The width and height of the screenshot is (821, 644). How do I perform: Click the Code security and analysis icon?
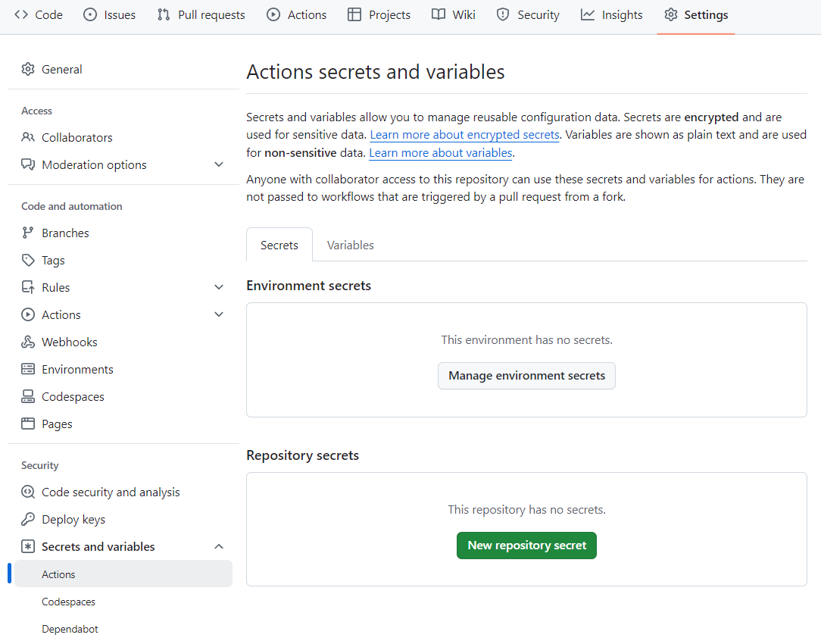tap(28, 492)
